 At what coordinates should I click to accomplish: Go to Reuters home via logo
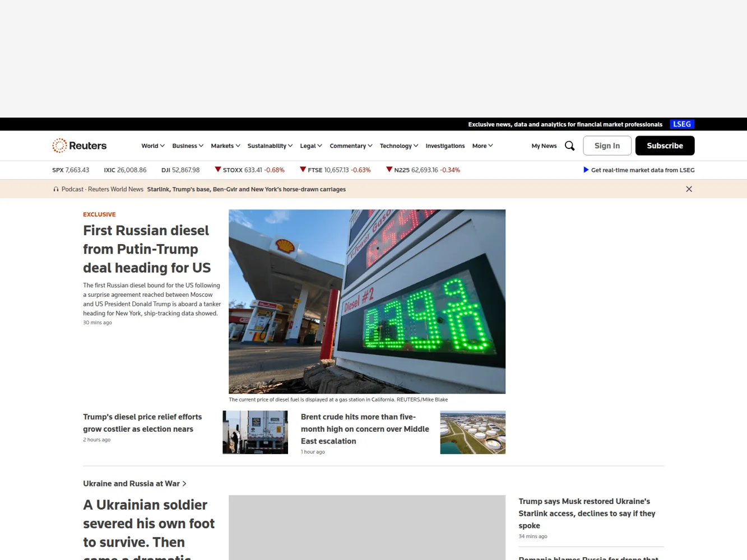80,146
